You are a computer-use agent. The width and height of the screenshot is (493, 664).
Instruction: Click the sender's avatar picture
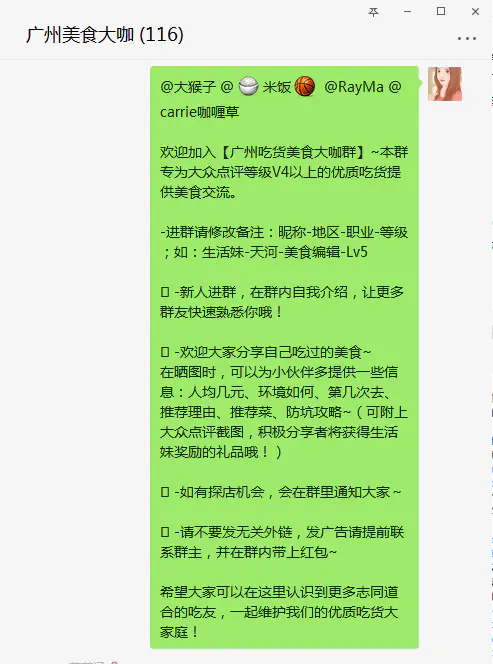tap(445, 84)
